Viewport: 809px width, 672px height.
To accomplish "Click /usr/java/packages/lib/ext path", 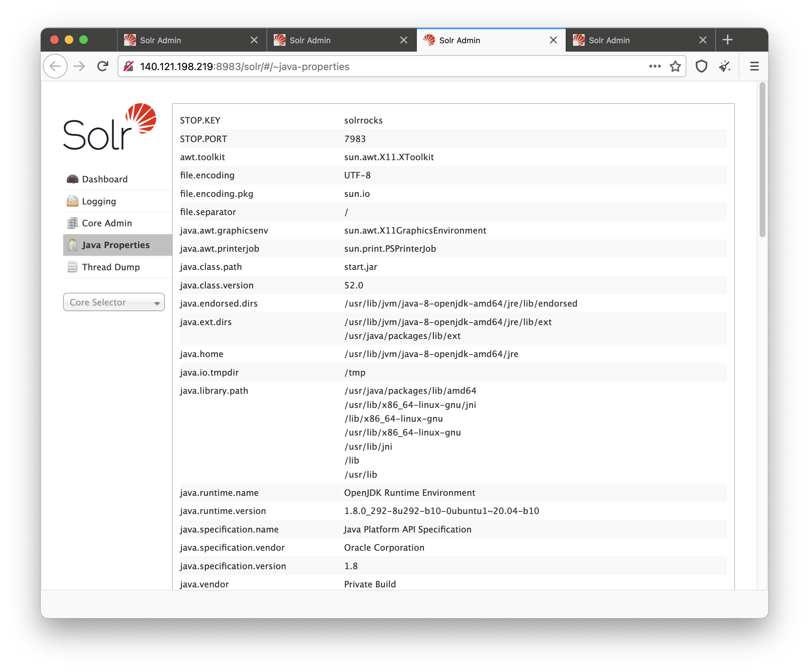I will click(402, 336).
